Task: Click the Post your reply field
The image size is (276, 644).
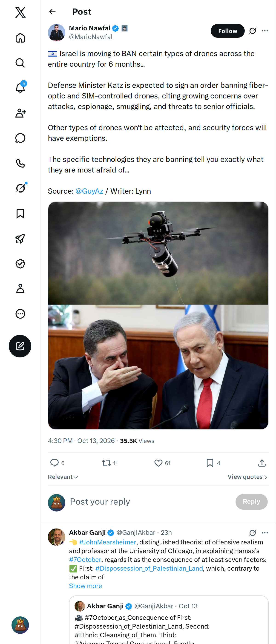Action: (x=150, y=501)
